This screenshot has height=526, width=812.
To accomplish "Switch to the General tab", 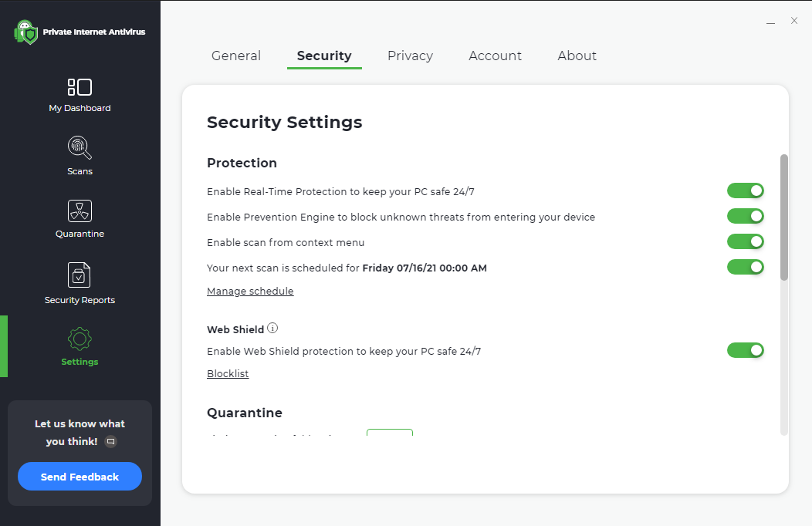I will click(236, 56).
